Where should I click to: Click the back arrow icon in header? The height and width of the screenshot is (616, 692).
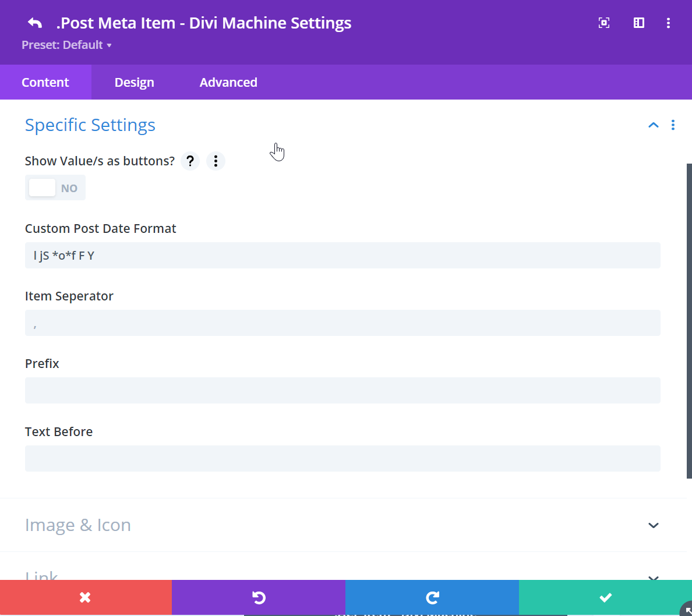coord(35,23)
